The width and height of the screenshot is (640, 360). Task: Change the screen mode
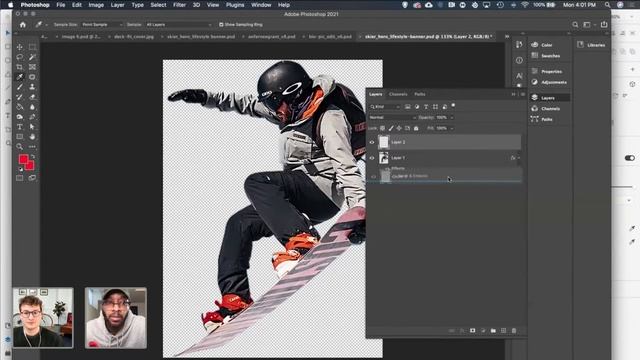point(32,178)
